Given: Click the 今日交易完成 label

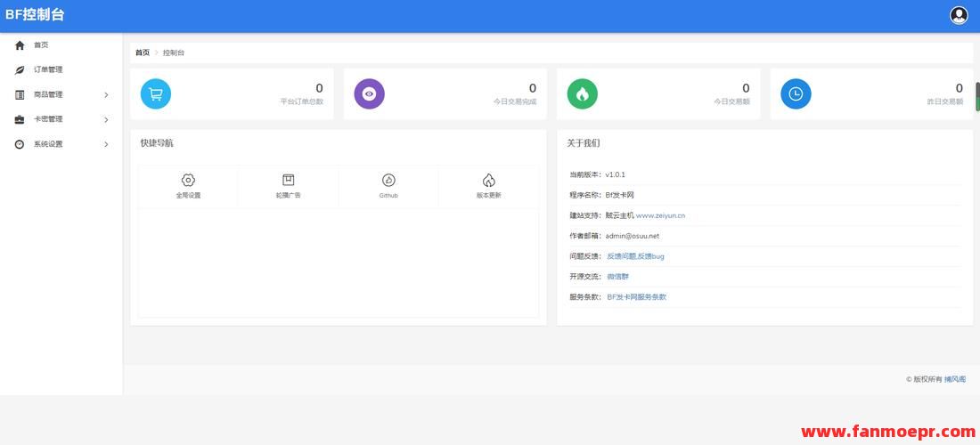Looking at the screenshot, I should [x=515, y=101].
